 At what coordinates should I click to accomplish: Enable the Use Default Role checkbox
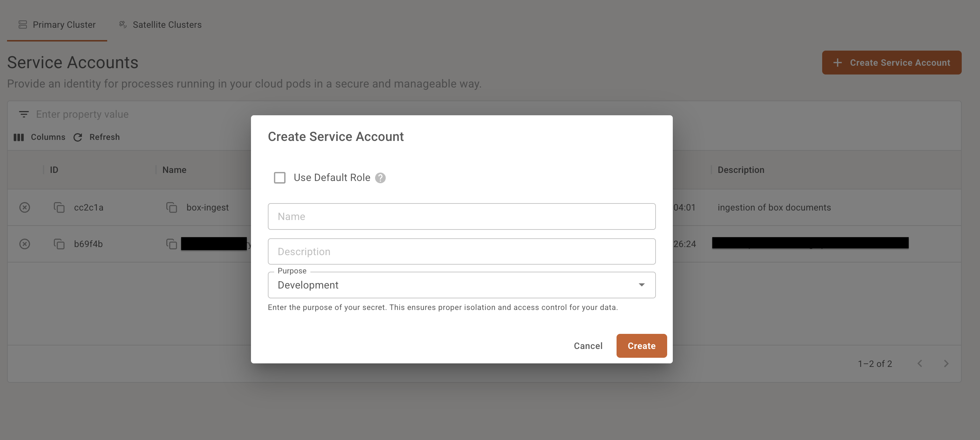(279, 177)
